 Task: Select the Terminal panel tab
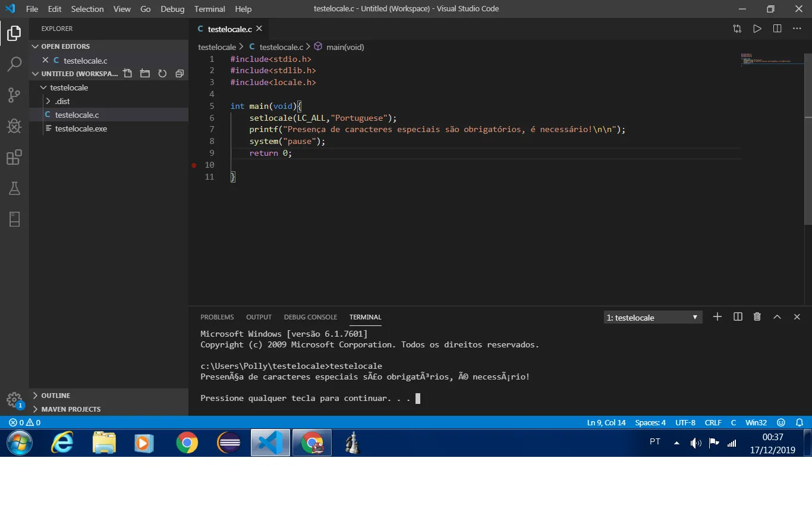coord(366,317)
